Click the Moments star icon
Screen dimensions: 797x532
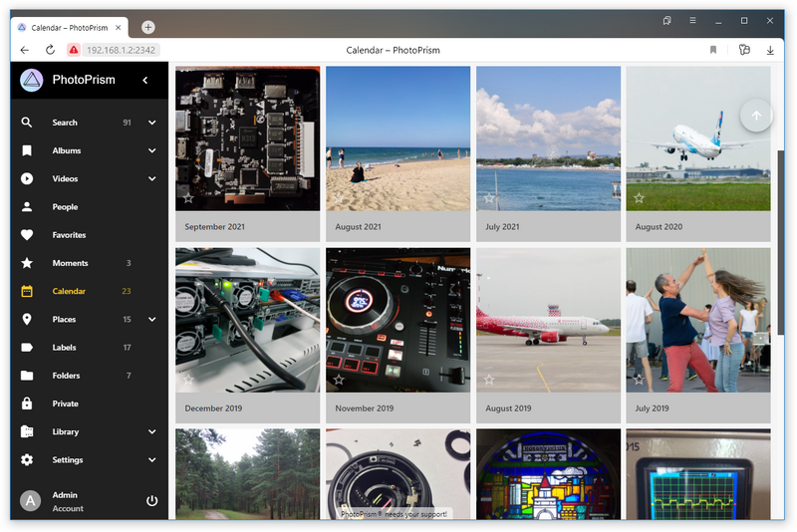27,263
